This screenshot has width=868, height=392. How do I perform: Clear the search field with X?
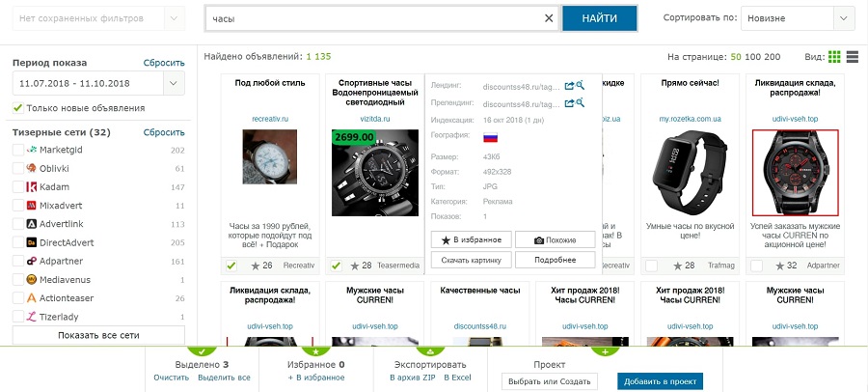coord(549,18)
